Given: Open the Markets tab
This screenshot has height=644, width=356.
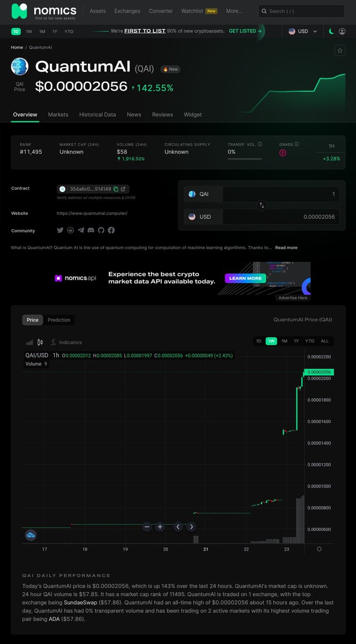Looking at the screenshot, I should pos(58,114).
